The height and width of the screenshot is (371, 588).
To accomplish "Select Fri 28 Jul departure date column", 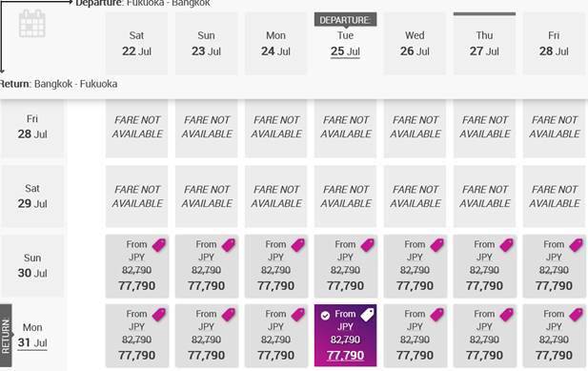I will click(x=555, y=44).
